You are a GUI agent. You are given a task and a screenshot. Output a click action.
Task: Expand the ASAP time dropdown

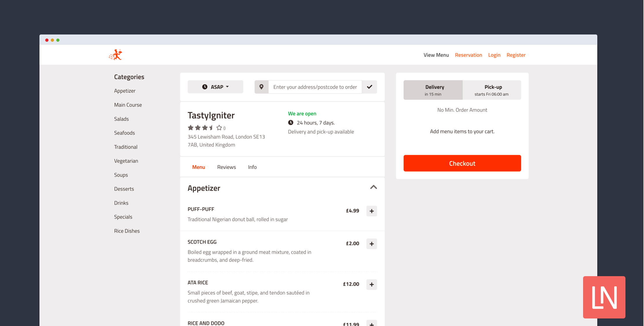point(215,87)
